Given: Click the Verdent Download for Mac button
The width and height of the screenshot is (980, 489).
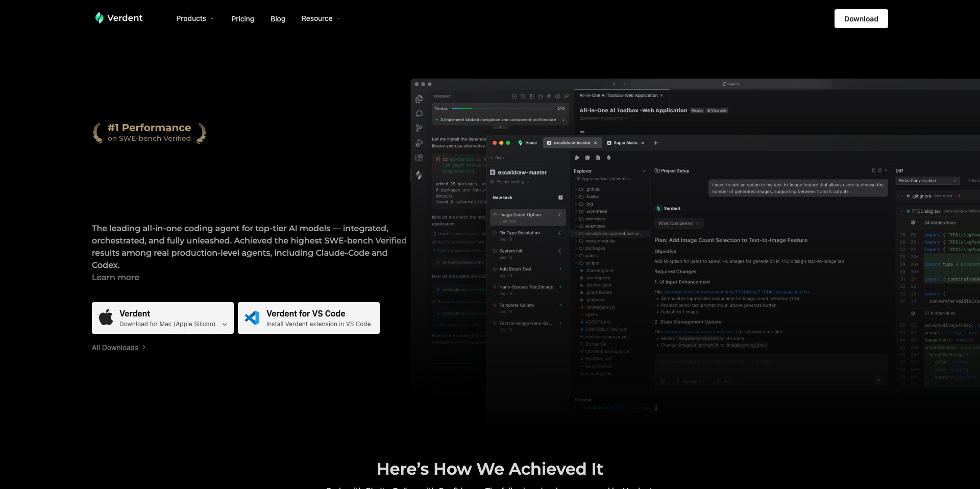Looking at the screenshot, I should pos(163,318).
